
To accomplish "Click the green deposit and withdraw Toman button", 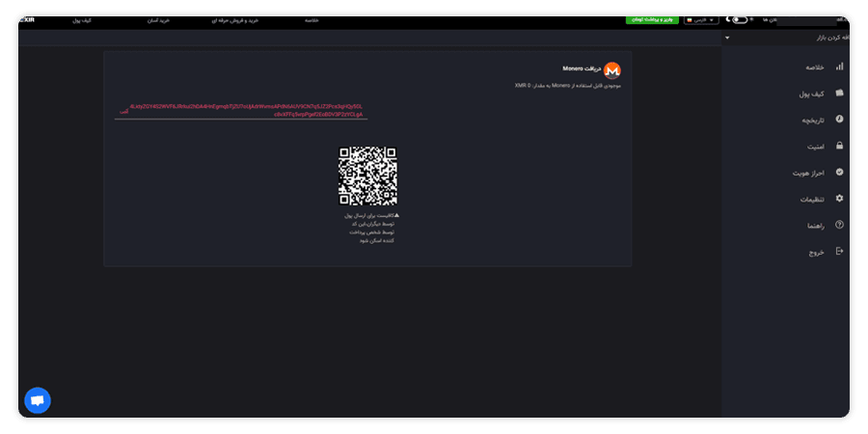I will click(x=652, y=20).
